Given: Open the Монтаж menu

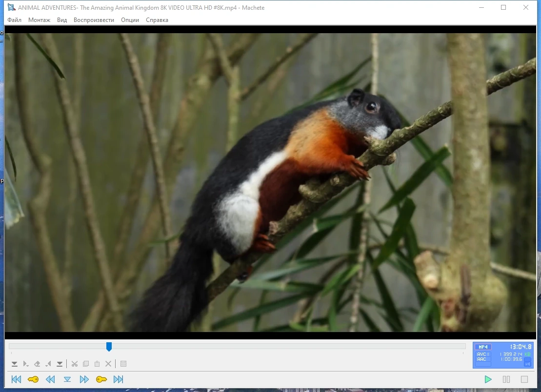Looking at the screenshot, I should [40, 20].
